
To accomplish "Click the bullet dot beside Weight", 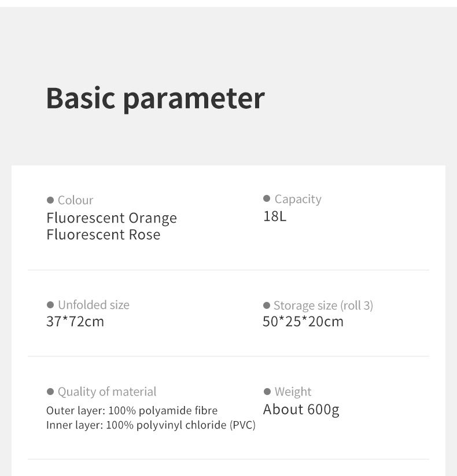I will (x=267, y=392).
